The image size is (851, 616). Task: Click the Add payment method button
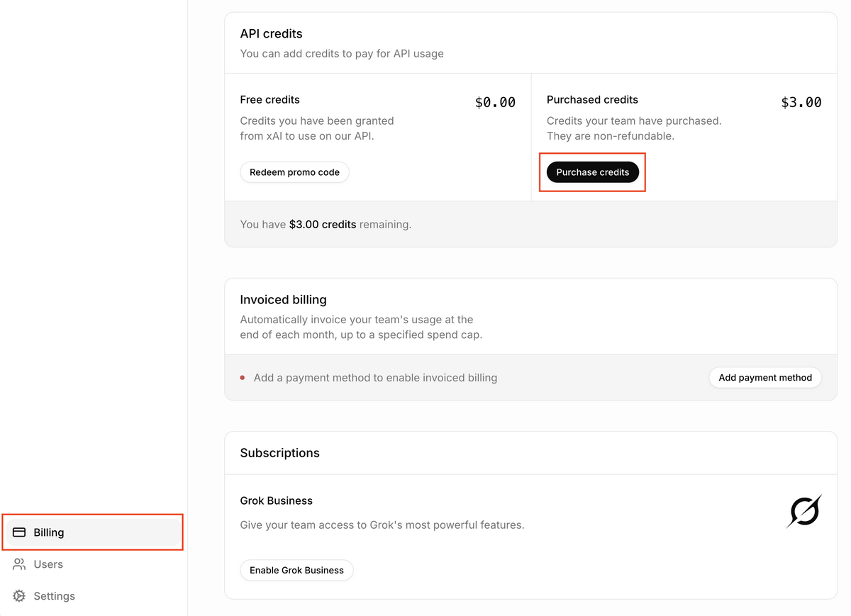(764, 378)
